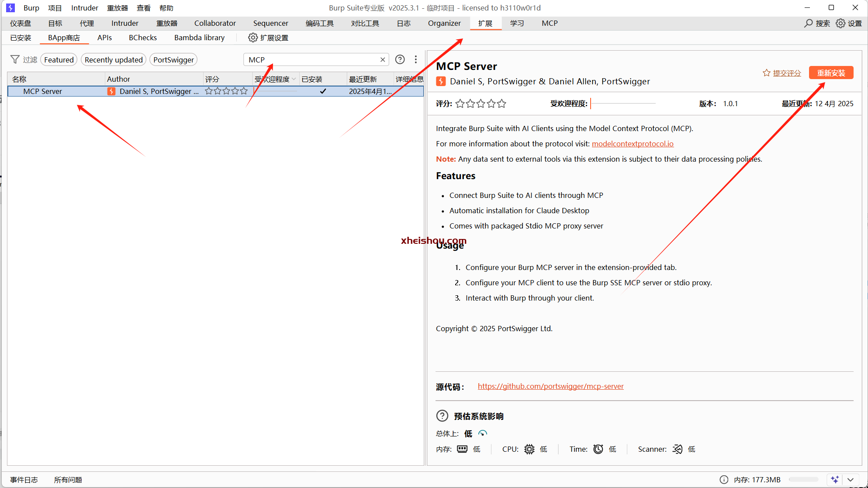Switch to the Organizer tab
Screen dimensions: 868x488
[x=444, y=23]
